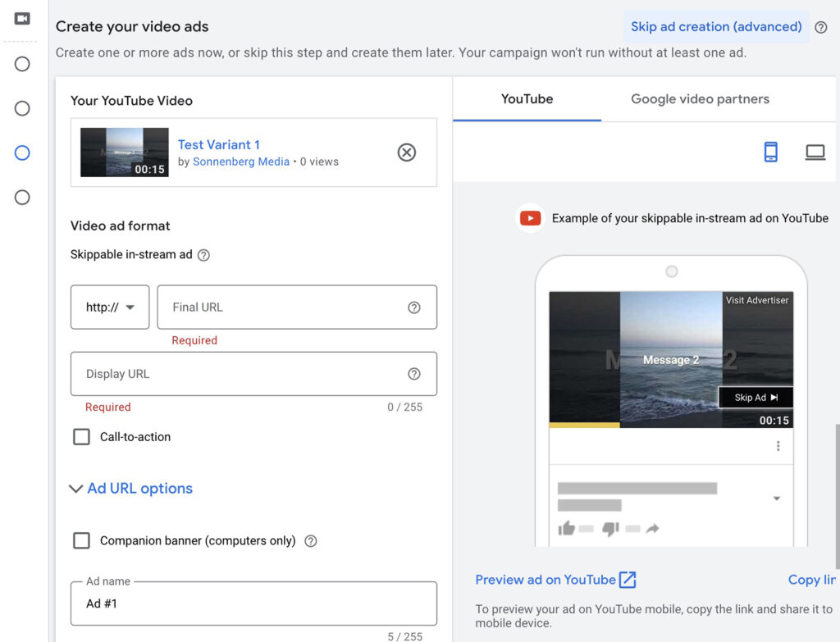The height and width of the screenshot is (642, 840).
Task: Open the http:// protocol dropdown
Action: [109, 307]
